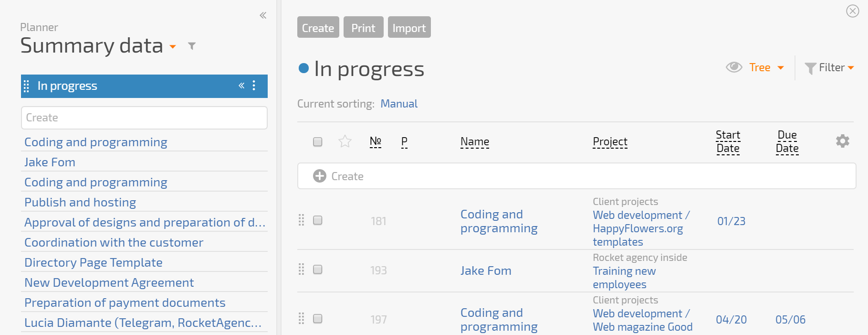
Task: Grab drag handle for task 181
Action: (x=301, y=220)
